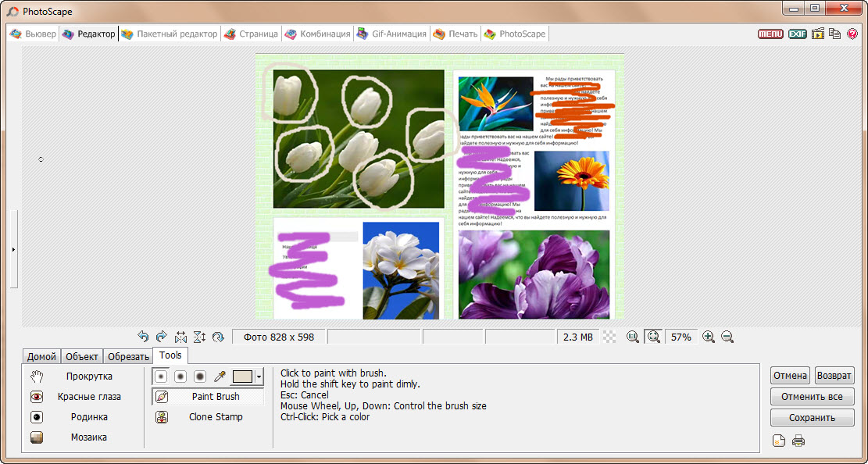Viewport: 868px width, 464px height.
Task: Click the beige color swatch
Action: [x=244, y=377]
